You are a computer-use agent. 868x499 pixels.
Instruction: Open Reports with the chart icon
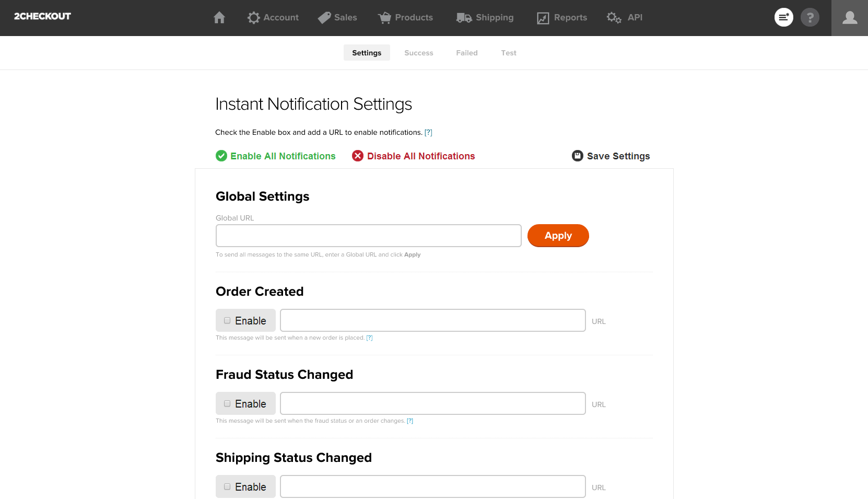542,17
